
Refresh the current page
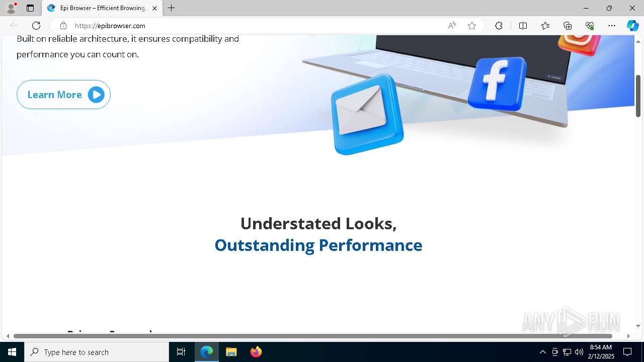[36, 26]
